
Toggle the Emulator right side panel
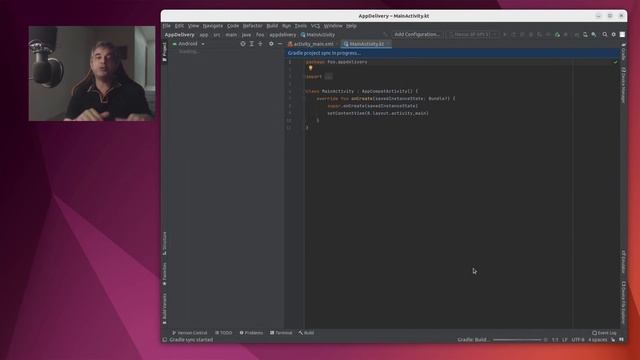624,262
